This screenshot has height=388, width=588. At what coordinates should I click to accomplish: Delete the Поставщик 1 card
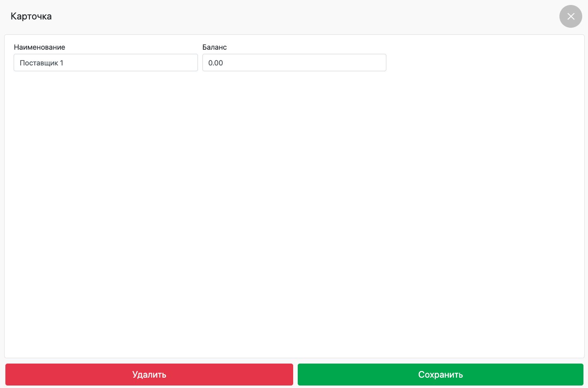(149, 374)
